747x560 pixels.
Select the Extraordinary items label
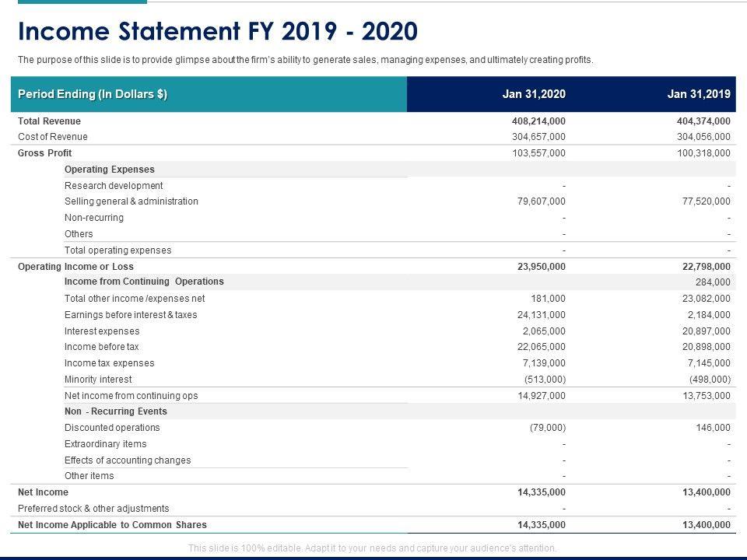[x=105, y=444]
